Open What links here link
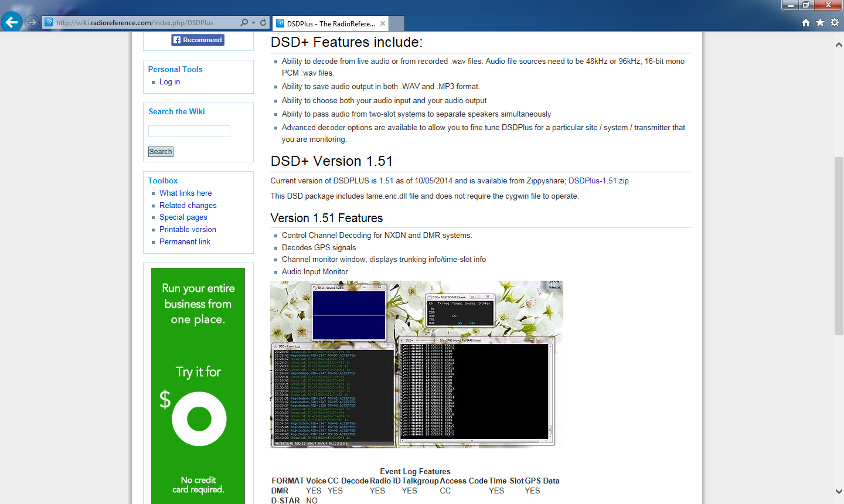Viewport: 844px width, 504px height. [x=185, y=193]
